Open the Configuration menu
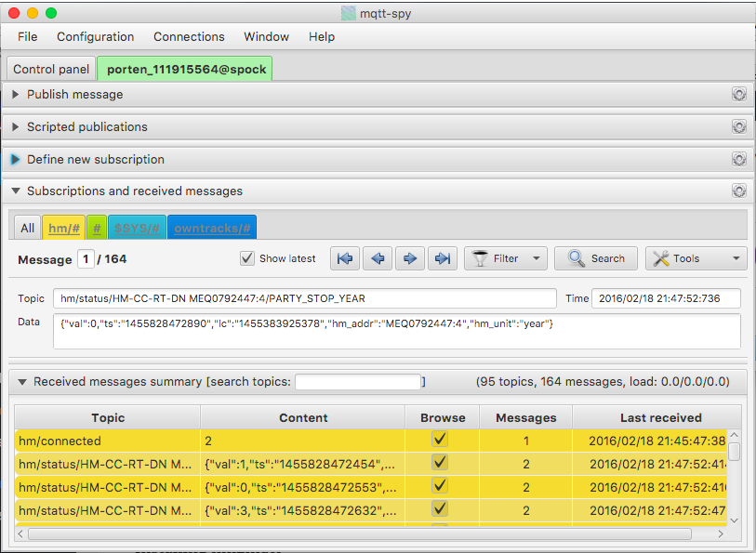Screen dimensions: 756x553 (96, 36)
